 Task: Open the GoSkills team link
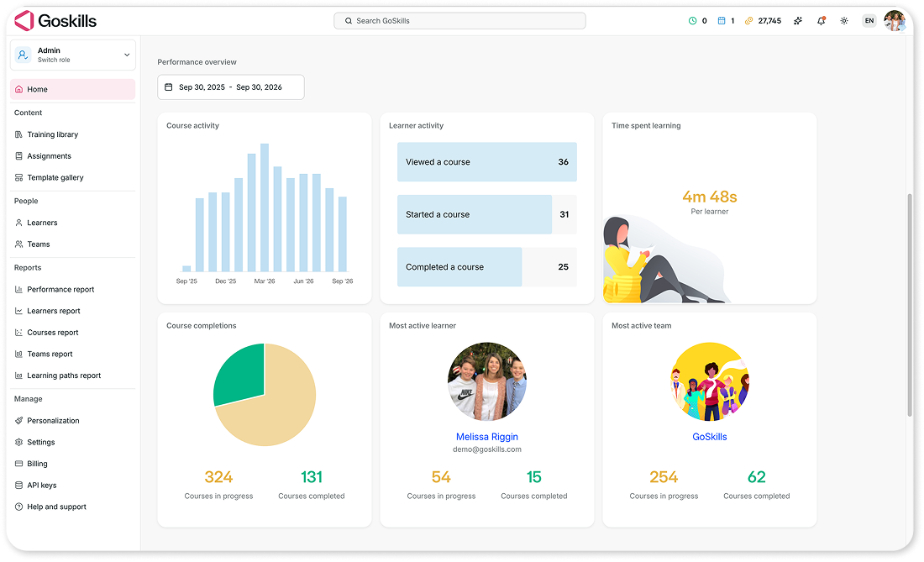pos(710,437)
